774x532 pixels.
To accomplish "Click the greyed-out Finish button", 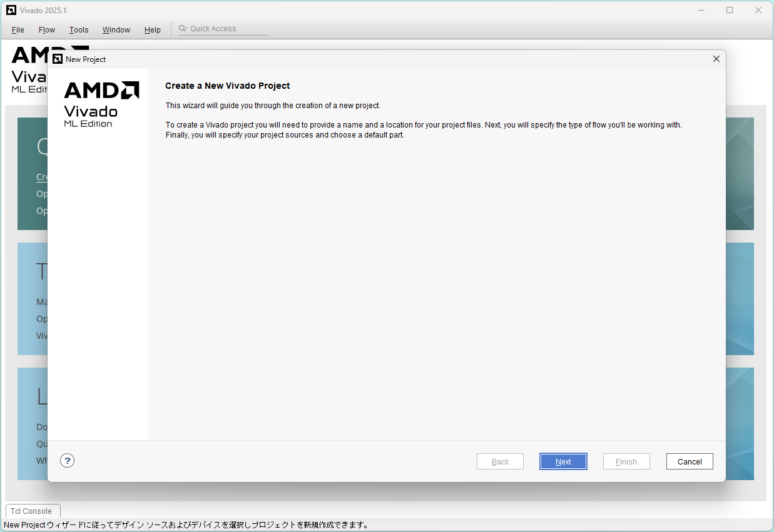I will [626, 461].
